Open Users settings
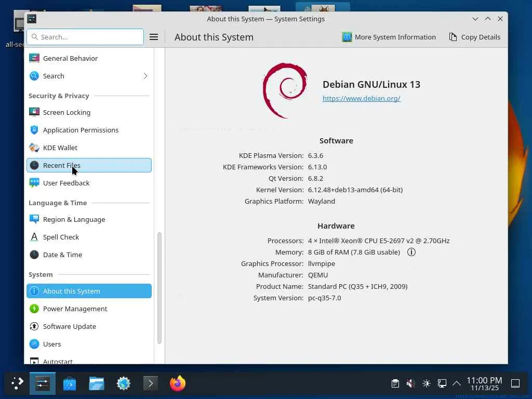 pyautogui.click(x=89, y=344)
